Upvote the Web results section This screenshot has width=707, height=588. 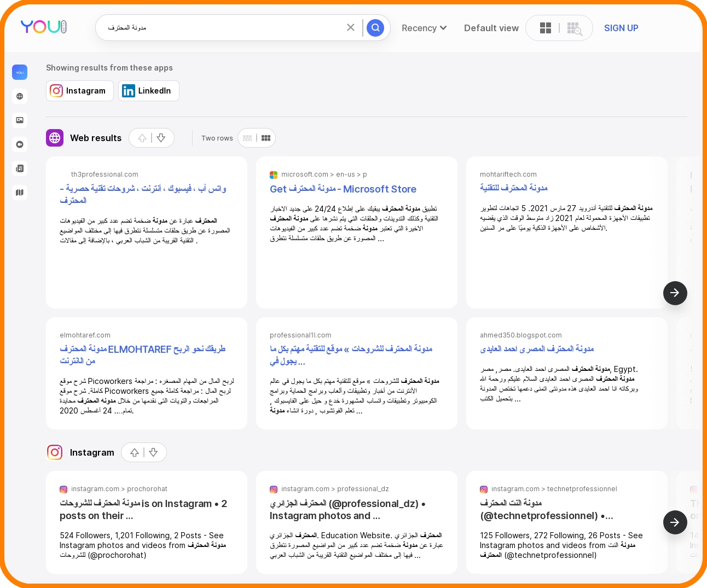coord(142,138)
